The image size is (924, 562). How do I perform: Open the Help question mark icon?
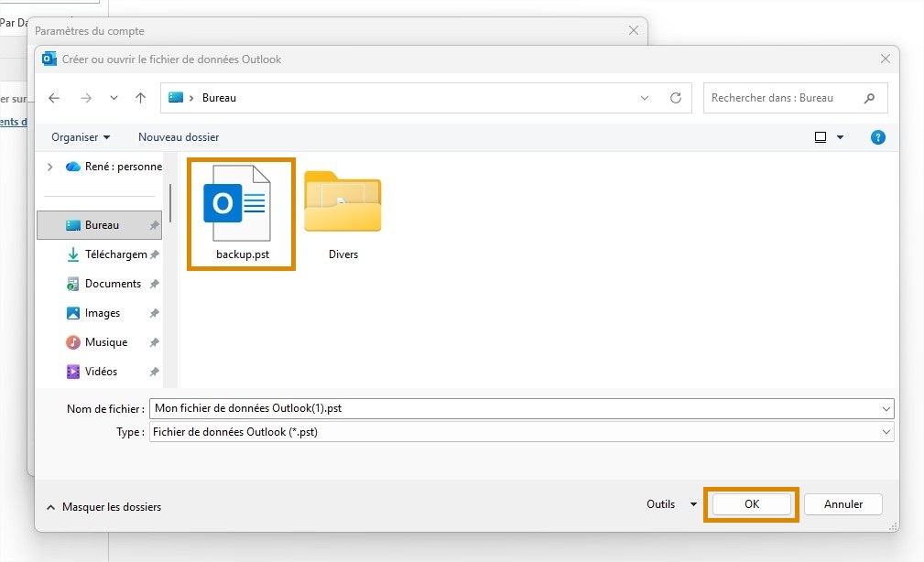877,137
